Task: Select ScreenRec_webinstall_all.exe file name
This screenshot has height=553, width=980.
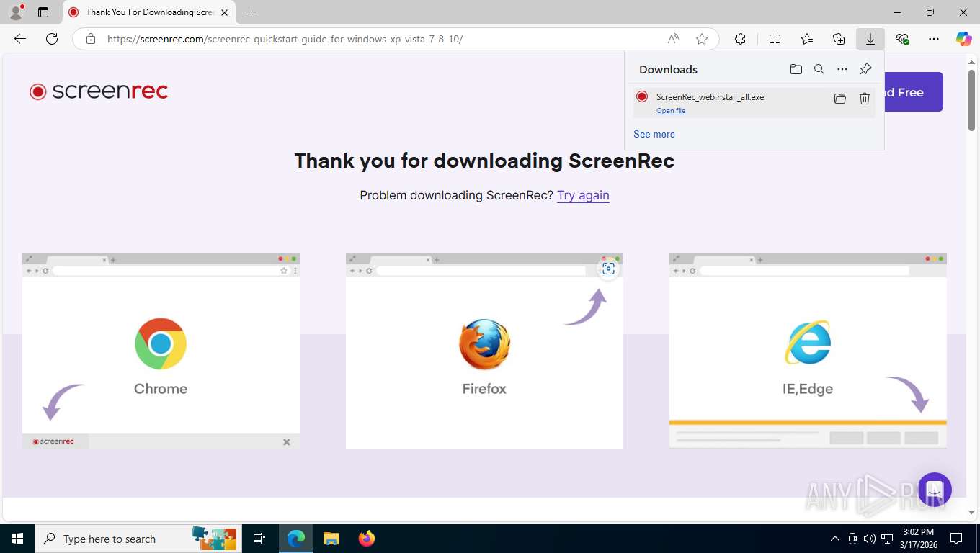Action: 710,96
